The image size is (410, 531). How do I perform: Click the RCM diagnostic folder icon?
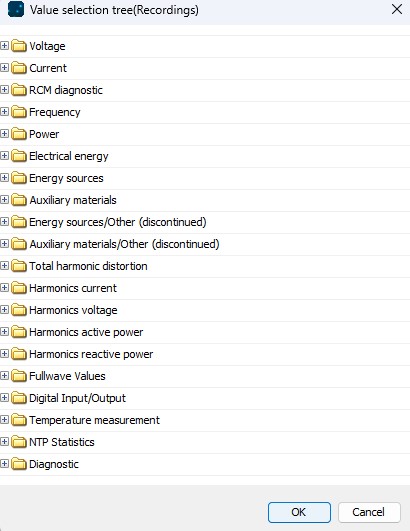click(x=19, y=90)
